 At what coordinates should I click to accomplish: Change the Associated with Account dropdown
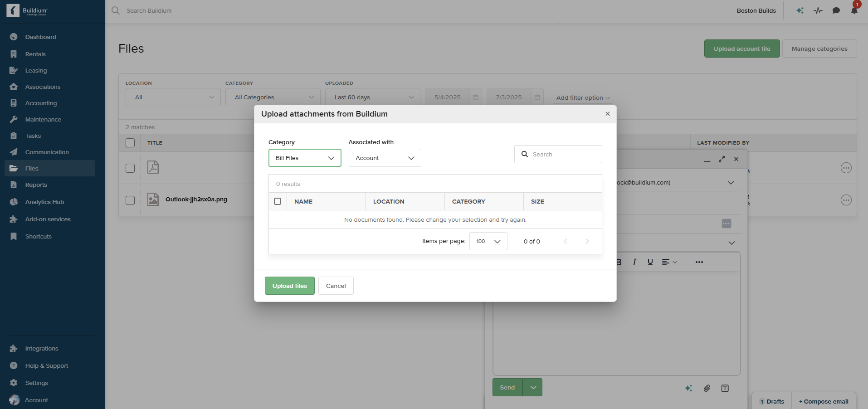(384, 158)
